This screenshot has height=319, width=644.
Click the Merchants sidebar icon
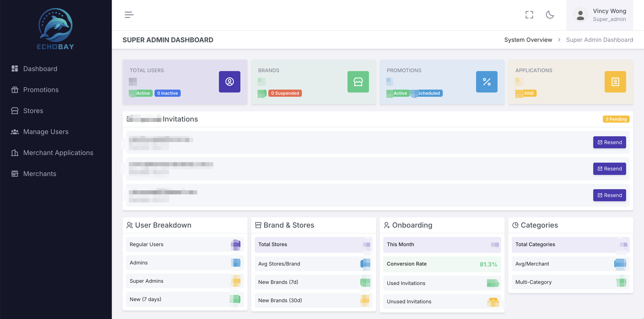15,174
